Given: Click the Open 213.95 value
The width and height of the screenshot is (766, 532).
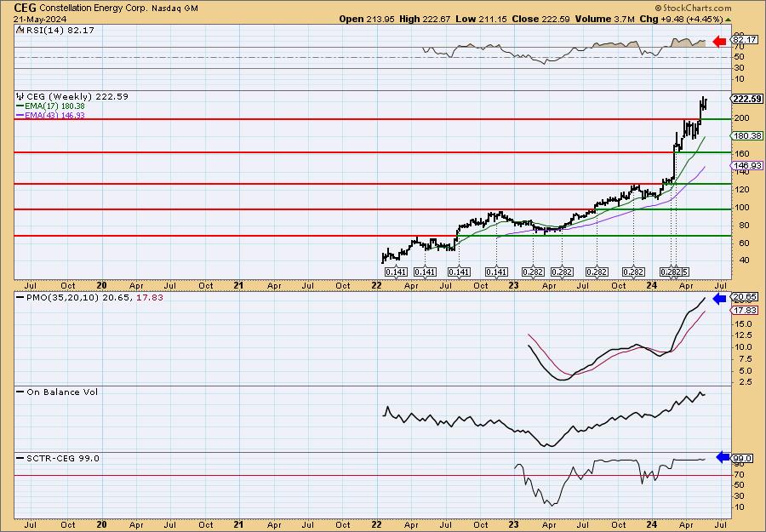Looking at the screenshot, I should [368, 19].
